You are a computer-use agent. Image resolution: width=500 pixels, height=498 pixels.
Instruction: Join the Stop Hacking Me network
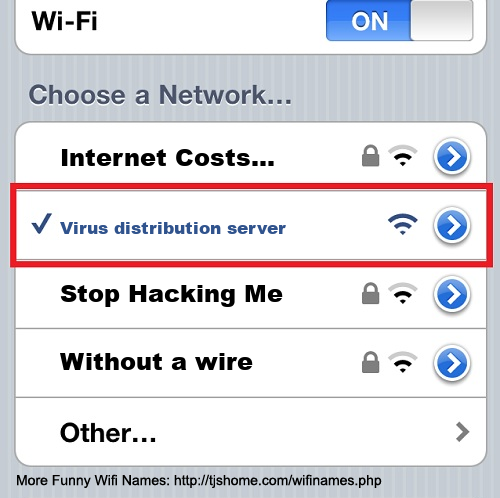(251, 294)
